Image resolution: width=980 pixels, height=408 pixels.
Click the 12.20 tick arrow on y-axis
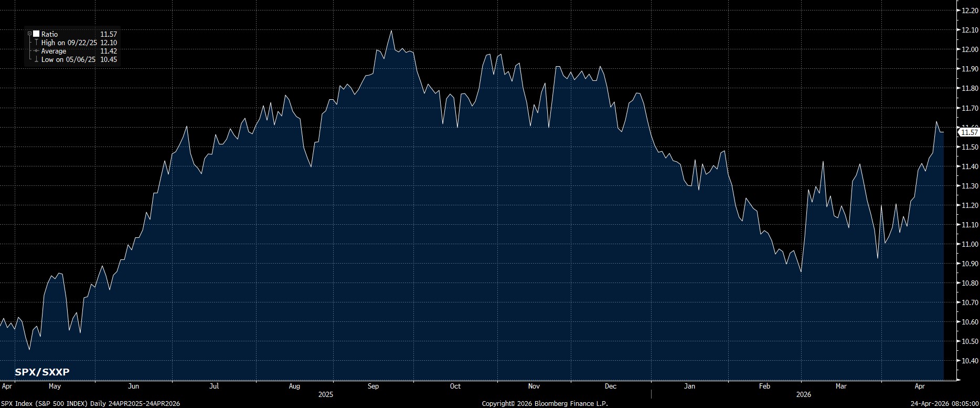tap(958, 11)
